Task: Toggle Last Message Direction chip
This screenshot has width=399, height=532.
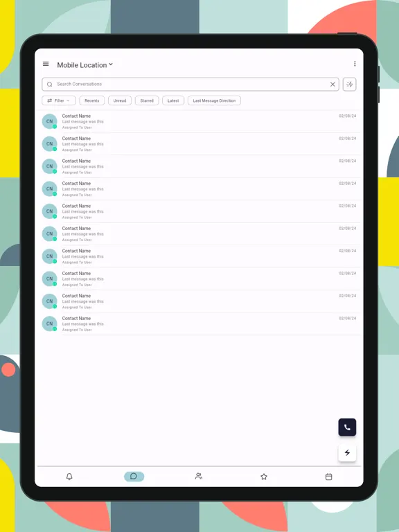Action: (x=214, y=100)
